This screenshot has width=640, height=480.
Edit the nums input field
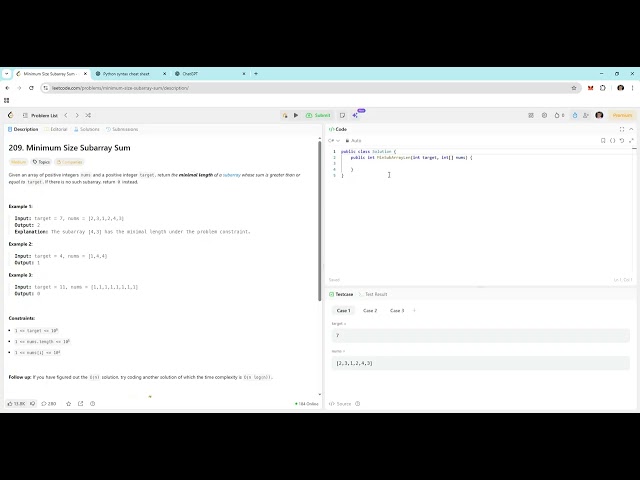click(x=480, y=363)
